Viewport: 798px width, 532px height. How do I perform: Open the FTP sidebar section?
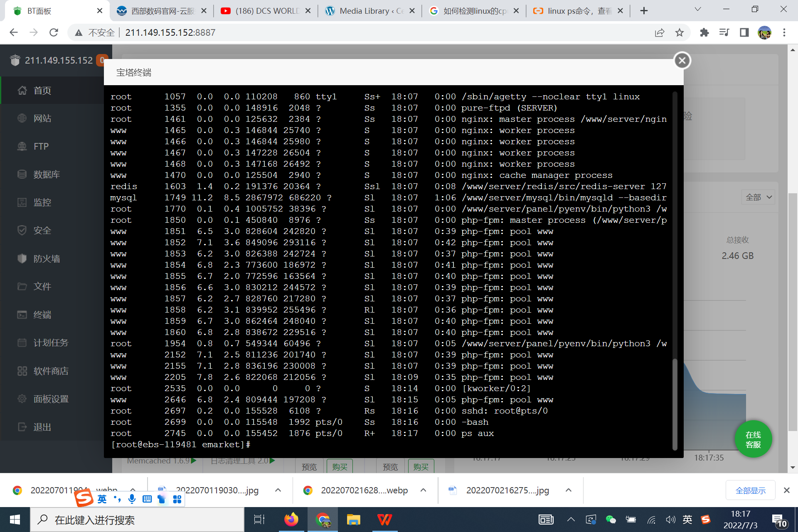41,146
